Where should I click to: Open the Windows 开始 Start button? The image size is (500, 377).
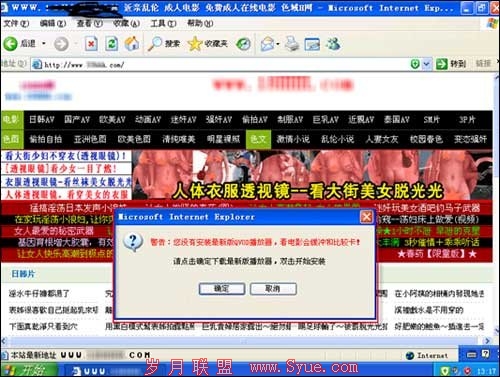29,370
